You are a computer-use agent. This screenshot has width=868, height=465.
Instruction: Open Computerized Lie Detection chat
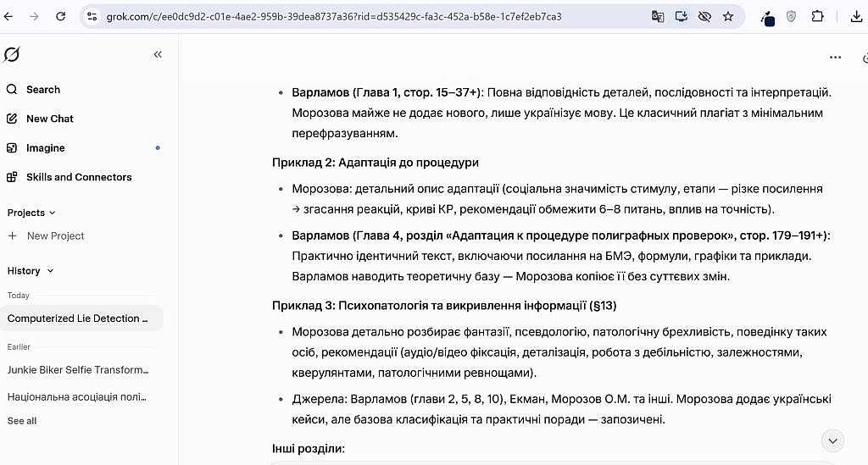(82, 318)
